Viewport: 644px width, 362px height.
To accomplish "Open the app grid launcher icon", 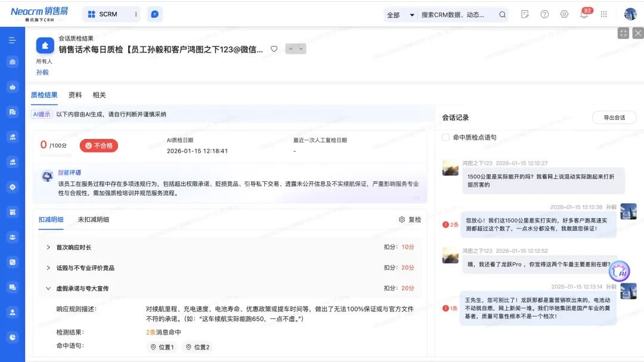I will (604, 14).
